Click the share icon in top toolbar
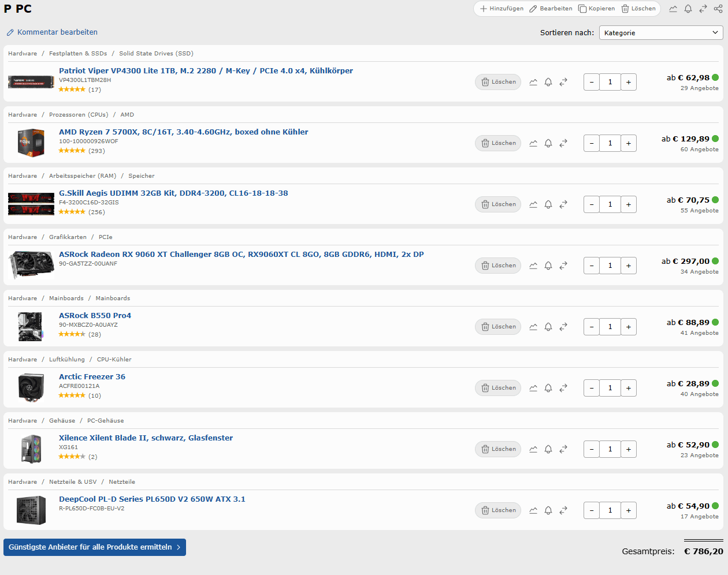 pos(718,9)
